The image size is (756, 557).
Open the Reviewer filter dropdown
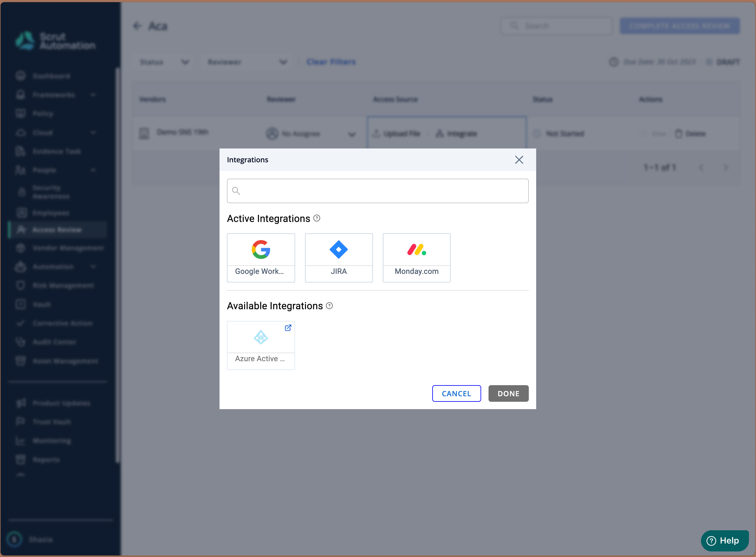[x=247, y=62]
